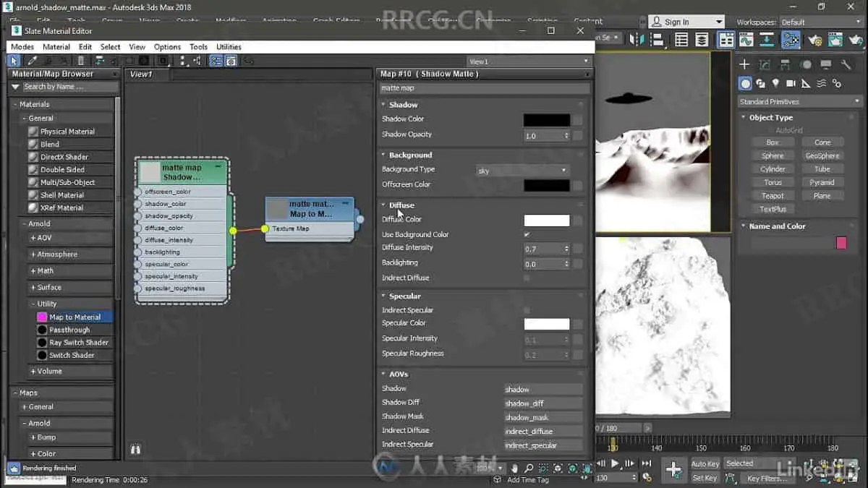Screen dimensions: 868x488
Task: Click Pan tool hand icon in Slate navigation
Action: (x=514, y=468)
